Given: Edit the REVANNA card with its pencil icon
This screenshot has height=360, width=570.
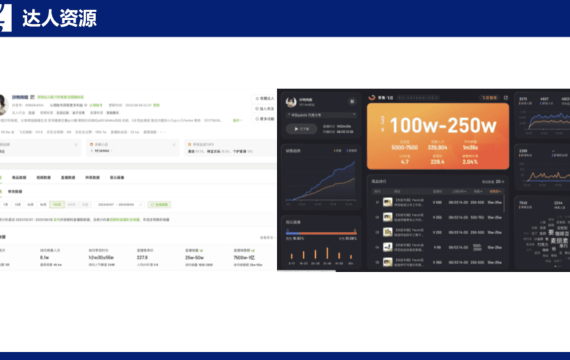Looking at the screenshot, I should (174, 145).
